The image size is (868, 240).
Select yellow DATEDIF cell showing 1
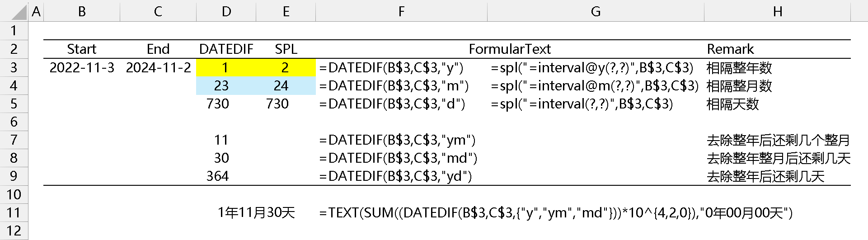click(225, 68)
